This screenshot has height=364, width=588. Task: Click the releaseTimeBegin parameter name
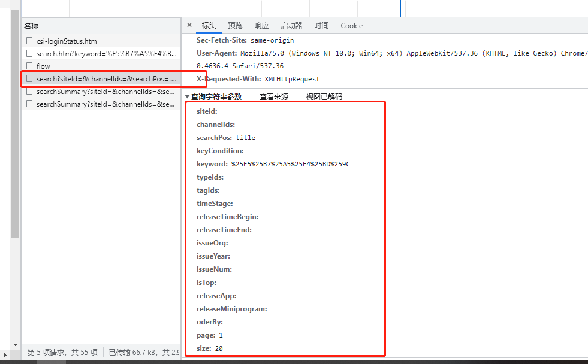click(227, 217)
